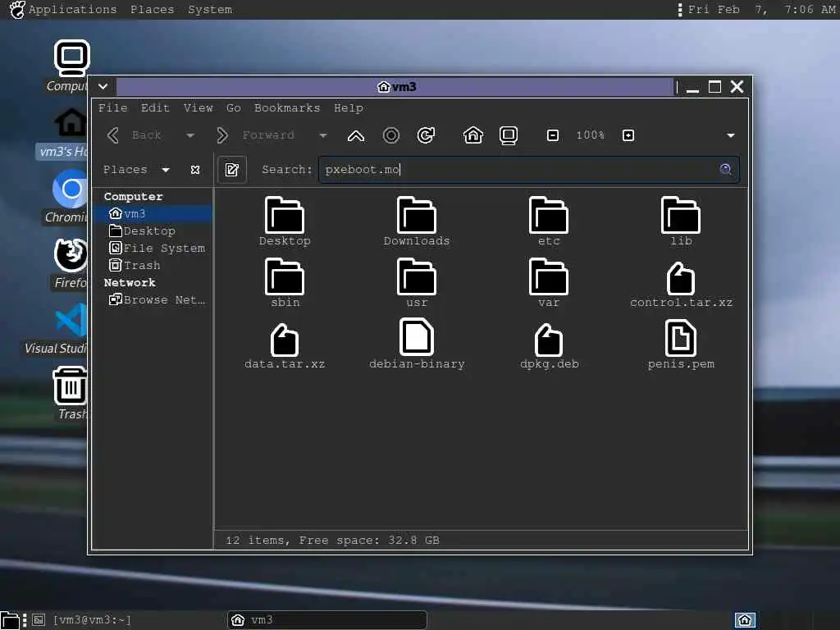
Task: Open the System menu in the top panel
Action: pos(210,10)
